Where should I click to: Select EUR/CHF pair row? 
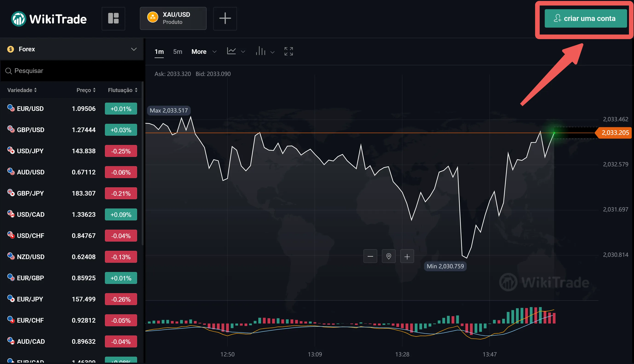click(72, 321)
